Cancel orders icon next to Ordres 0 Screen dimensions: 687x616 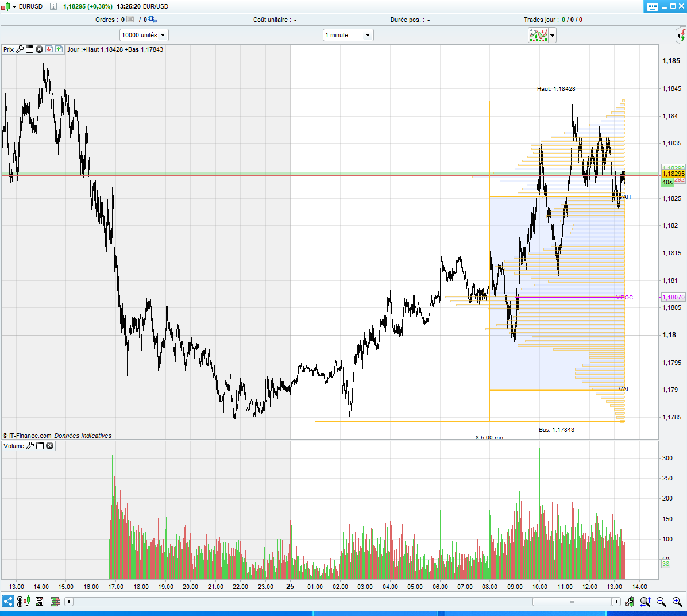(130, 20)
